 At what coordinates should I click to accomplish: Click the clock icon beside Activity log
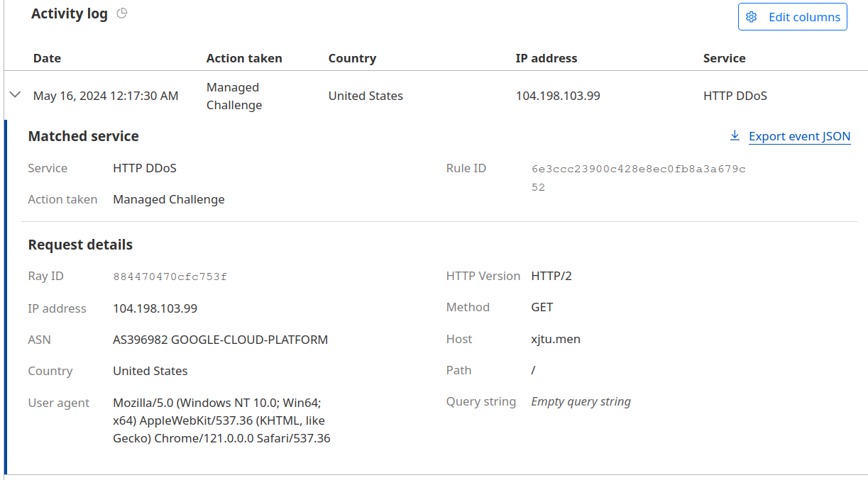pyautogui.click(x=122, y=13)
